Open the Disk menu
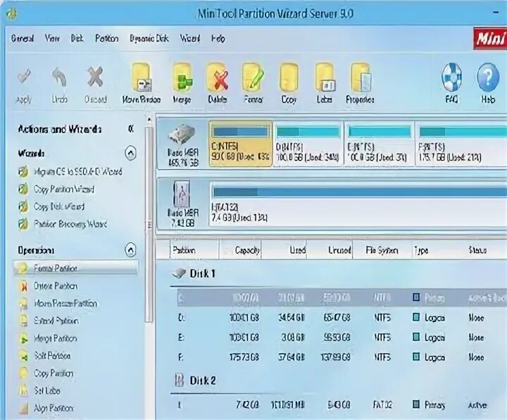507x420 pixels. [x=77, y=39]
